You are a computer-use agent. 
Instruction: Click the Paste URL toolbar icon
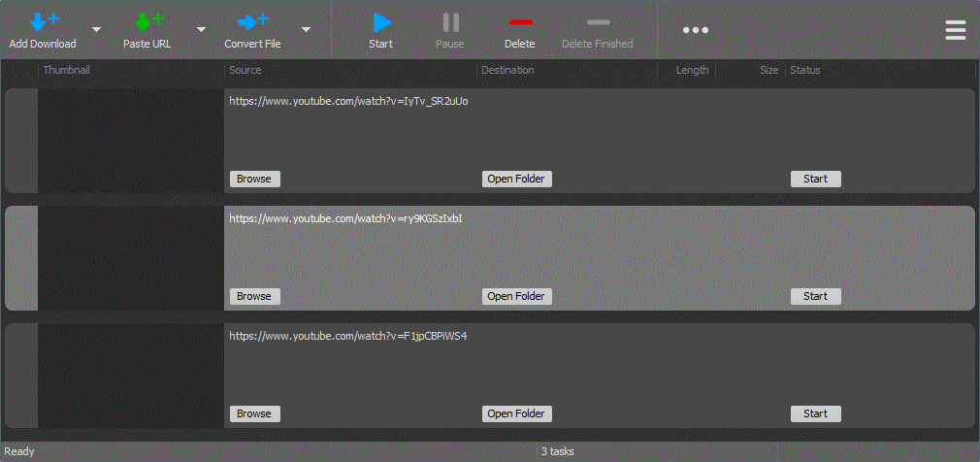[x=148, y=22]
